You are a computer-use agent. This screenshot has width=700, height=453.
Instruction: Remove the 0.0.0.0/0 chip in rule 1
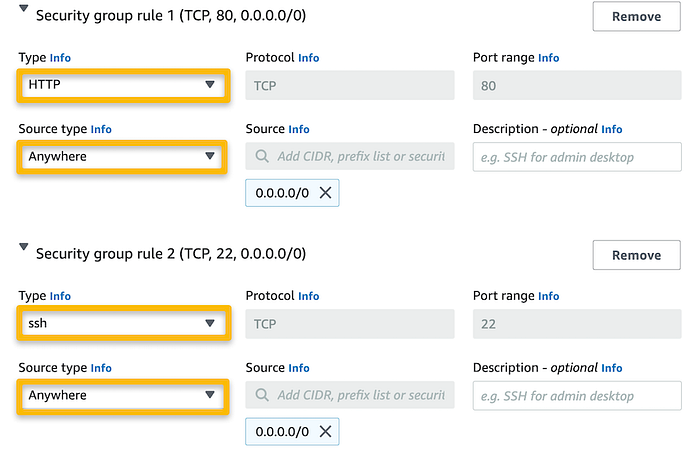coord(325,193)
